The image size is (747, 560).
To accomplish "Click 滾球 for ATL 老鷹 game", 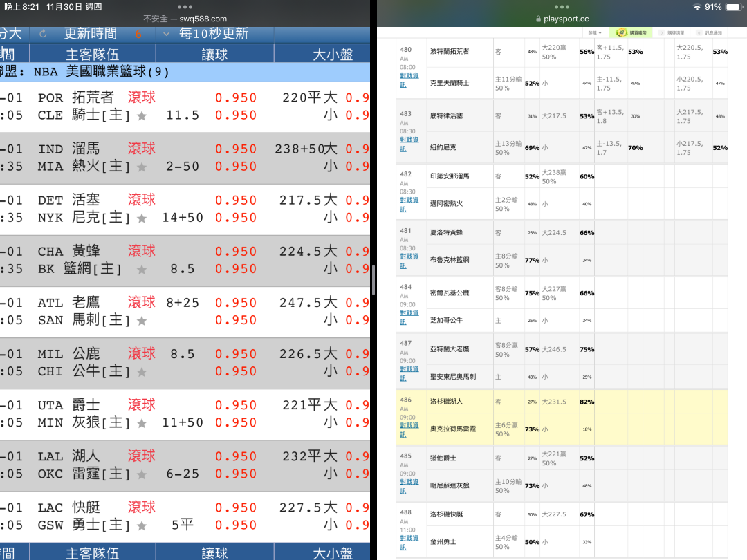I will [142, 302].
